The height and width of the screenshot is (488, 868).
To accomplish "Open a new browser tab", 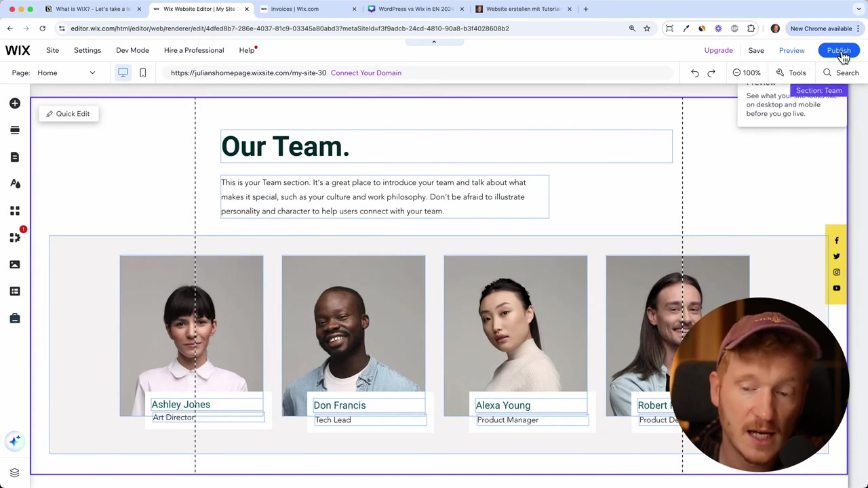I will [586, 9].
